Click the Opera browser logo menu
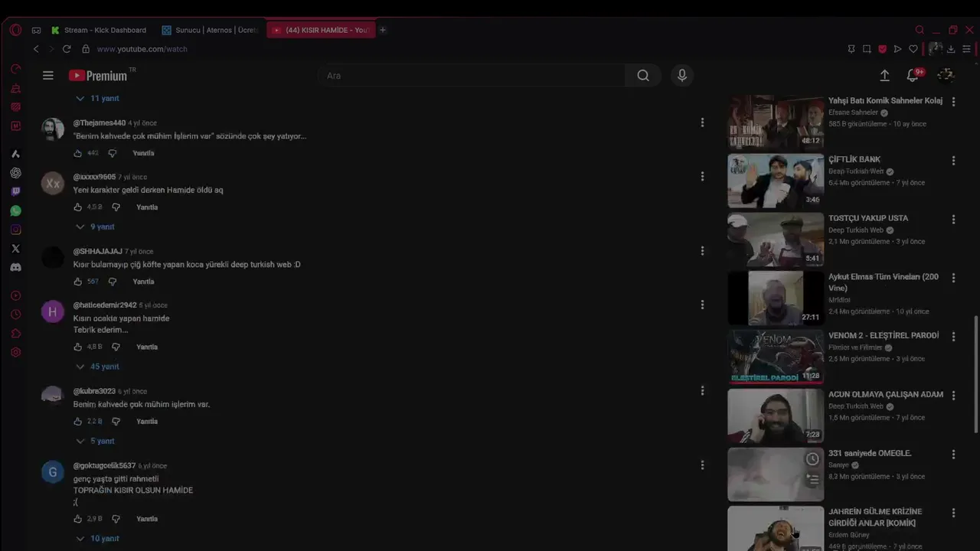This screenshot has height=551, width=980. [15, 31]
